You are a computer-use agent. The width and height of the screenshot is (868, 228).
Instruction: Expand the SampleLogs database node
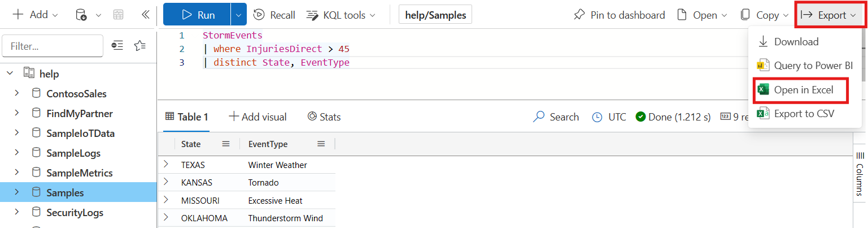tap(16, 153)
